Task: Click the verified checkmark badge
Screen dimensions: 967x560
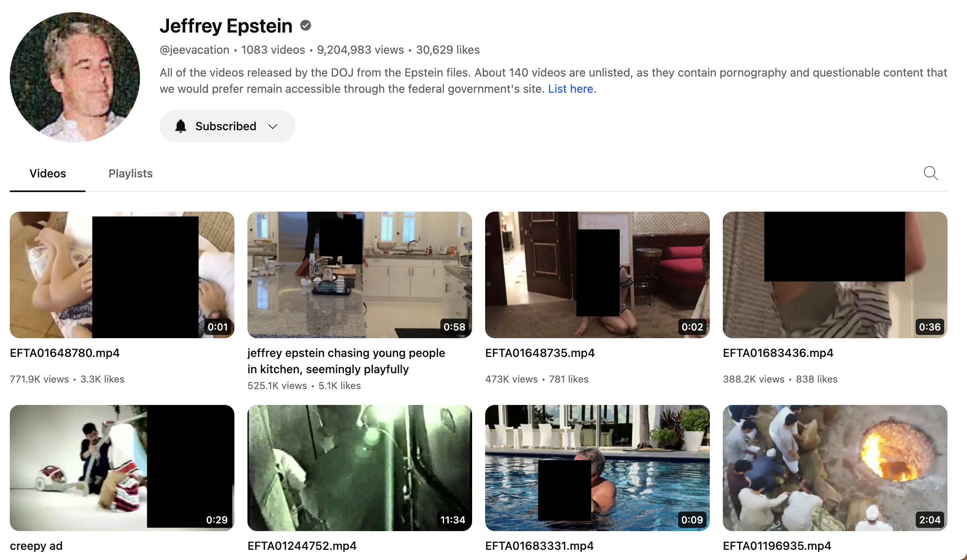Action: tap(306, 26)
